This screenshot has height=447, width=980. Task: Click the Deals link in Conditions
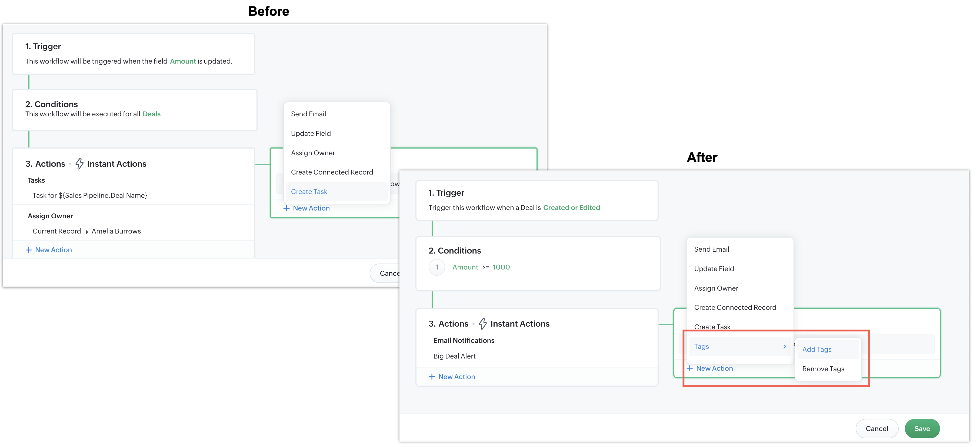[151, 114]
